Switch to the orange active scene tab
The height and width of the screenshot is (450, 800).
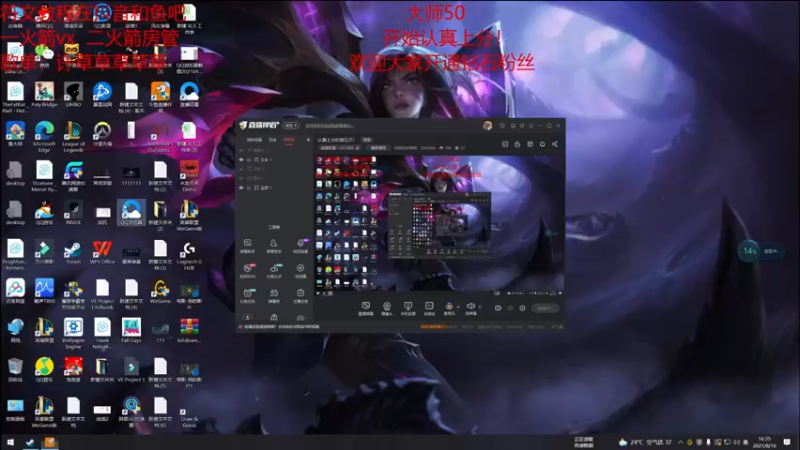tap(289, 140)
